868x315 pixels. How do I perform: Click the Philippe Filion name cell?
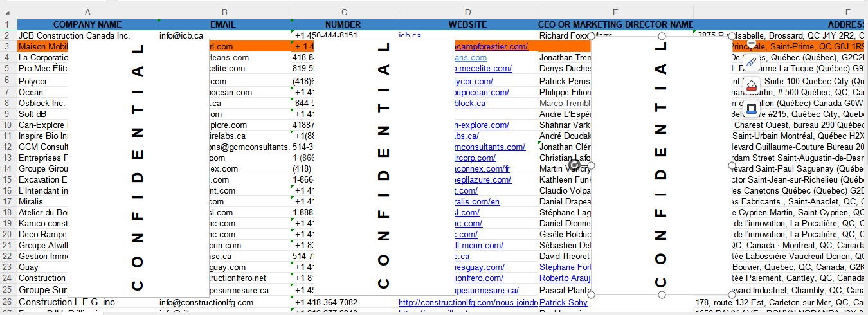coord(564,92)
